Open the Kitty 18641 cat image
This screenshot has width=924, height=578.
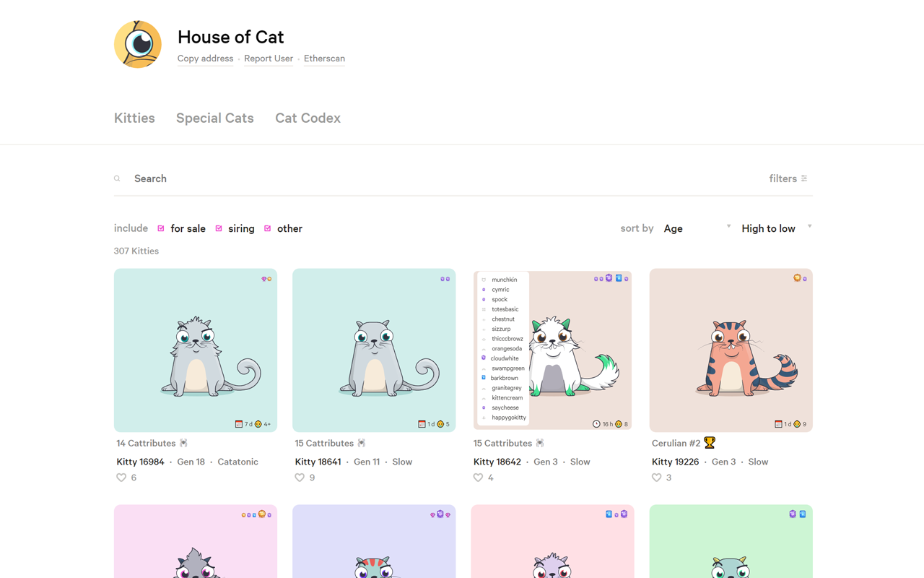click(x=374, y=350)
